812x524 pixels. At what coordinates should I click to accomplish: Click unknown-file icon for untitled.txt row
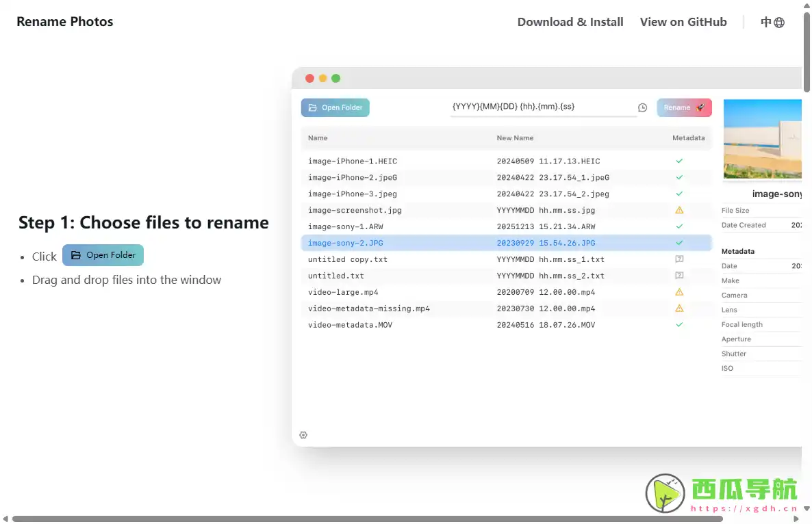(679, 276)
